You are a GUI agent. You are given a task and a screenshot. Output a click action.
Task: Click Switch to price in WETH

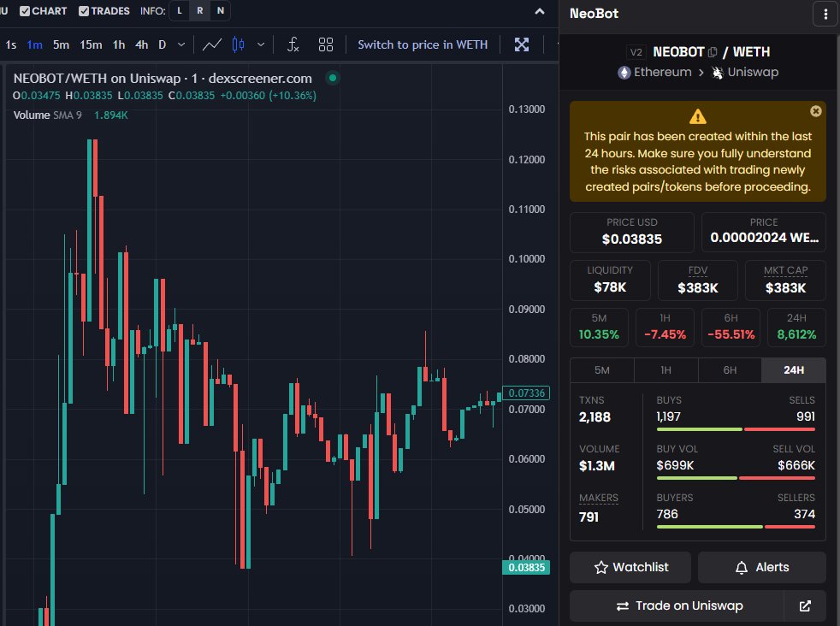(423, 45)
